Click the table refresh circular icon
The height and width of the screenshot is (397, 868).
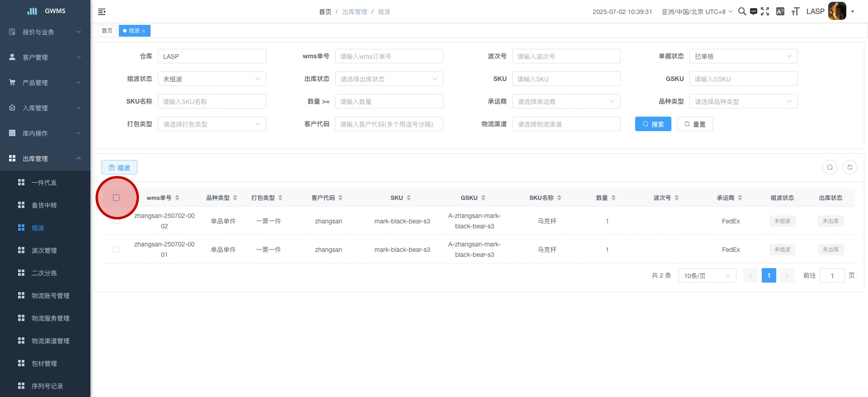pos(849,167)
